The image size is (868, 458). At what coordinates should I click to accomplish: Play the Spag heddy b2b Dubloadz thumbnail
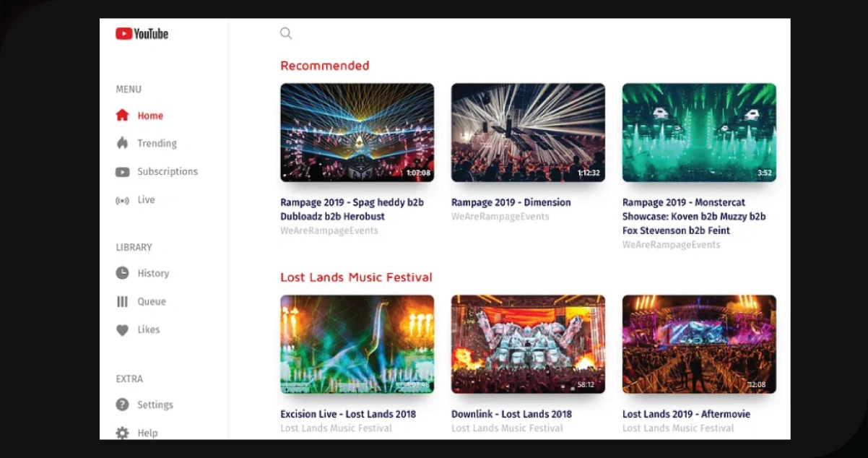pos(357,132)
